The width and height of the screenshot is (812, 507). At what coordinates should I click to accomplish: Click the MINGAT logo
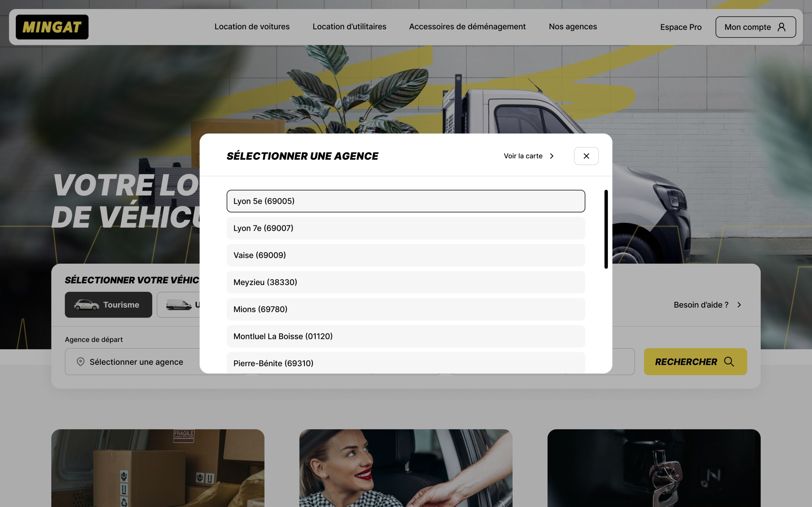pyautogui.click(x=52, y=27)
